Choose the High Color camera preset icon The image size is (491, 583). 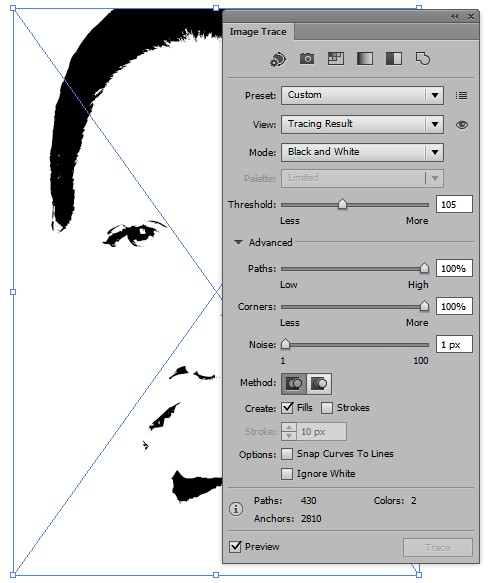(x=307, y=58)
